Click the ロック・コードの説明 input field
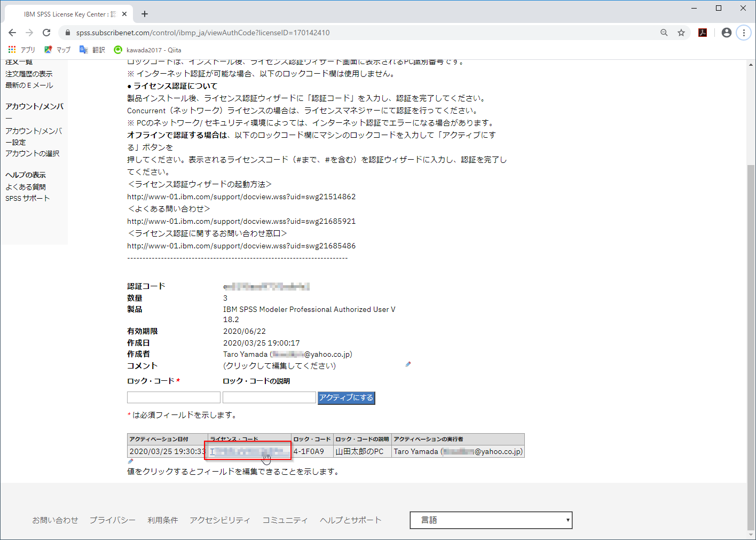756x540 pixels. coord(269,397)
